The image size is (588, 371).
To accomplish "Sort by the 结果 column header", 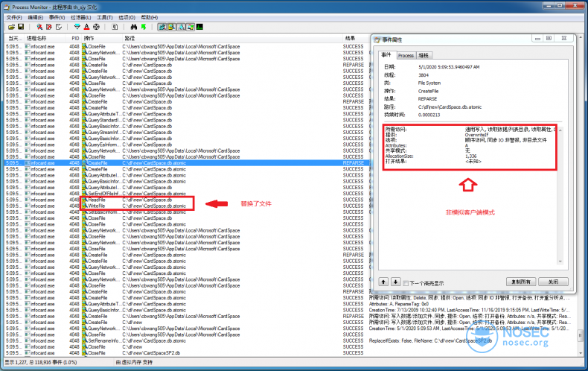I will (355, 38).
